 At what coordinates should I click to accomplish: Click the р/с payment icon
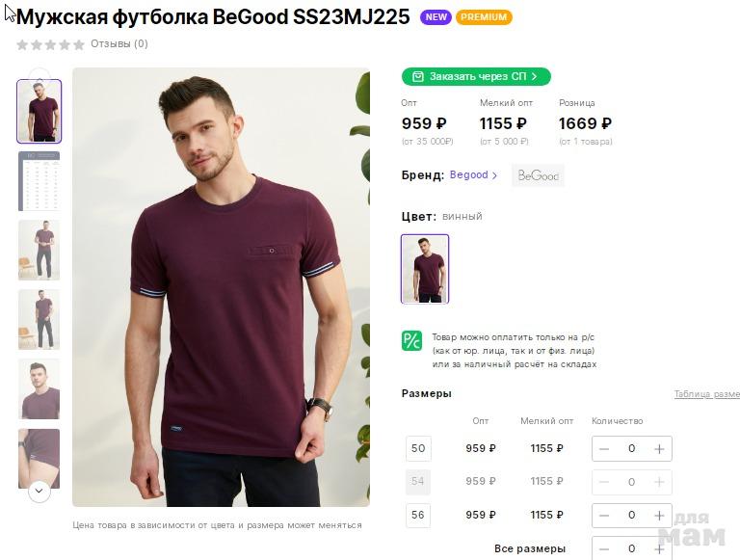click(x=411, y=340)
